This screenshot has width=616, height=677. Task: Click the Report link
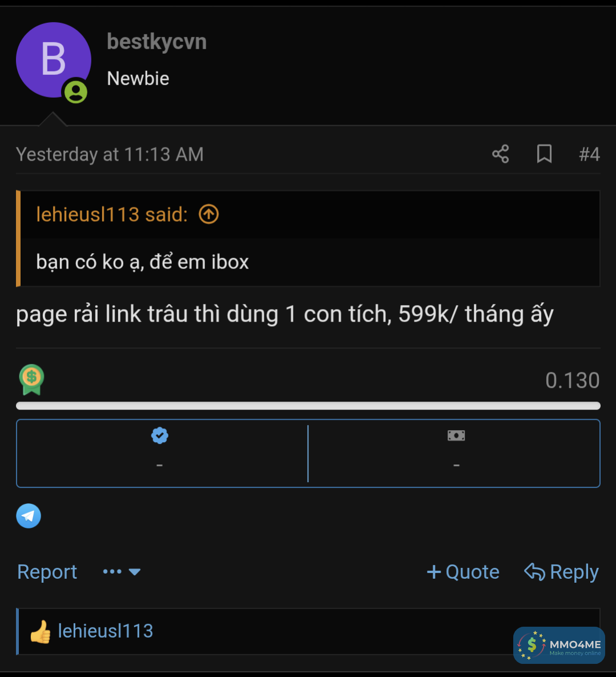47,572
